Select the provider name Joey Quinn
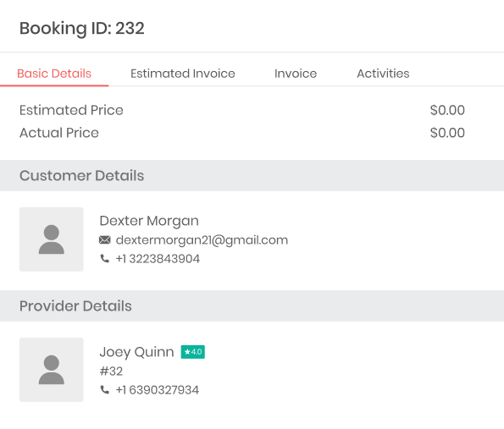This screenshot has width=504, height=429. [137, 352]
